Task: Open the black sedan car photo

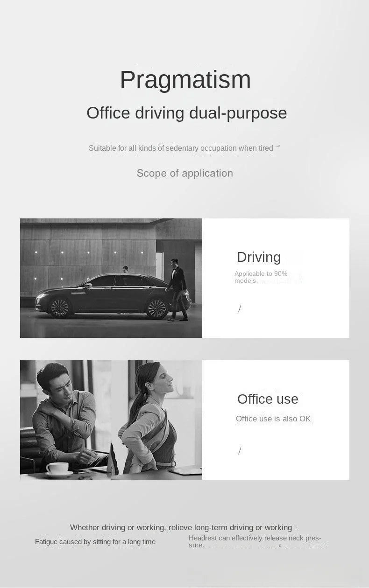Action: click(111, 278)
